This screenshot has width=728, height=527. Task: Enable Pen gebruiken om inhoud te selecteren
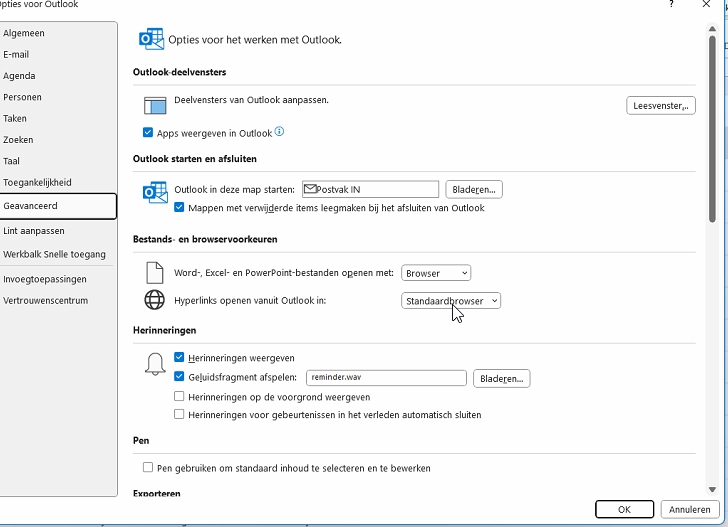(148, 468)
